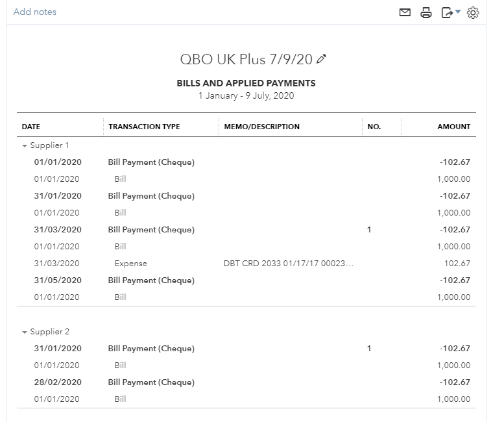Click the date range 1 January - 9 July, 2020
Screen dimensions: 504x422
246,96
